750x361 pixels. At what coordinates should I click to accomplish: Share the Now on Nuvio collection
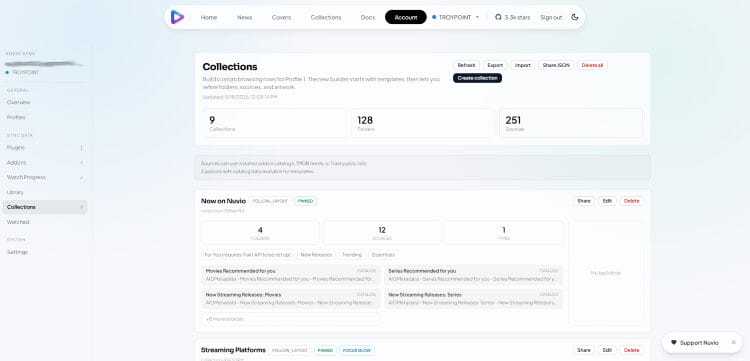pyautogui.click(x=584, y=201)
